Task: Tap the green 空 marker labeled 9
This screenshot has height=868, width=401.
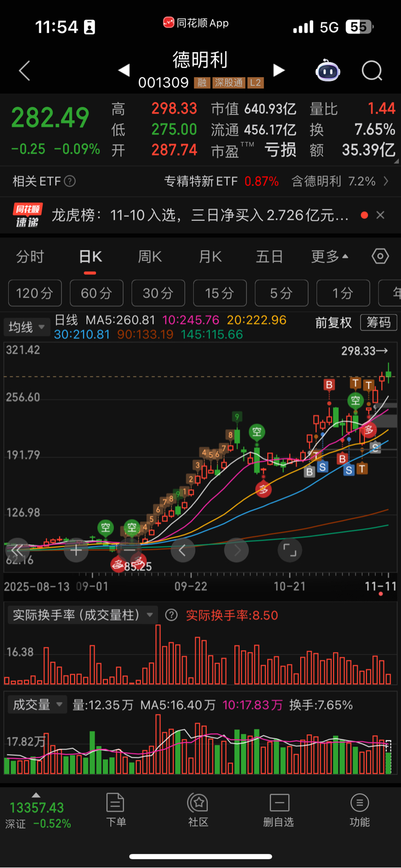Action: tap(237, 417)
